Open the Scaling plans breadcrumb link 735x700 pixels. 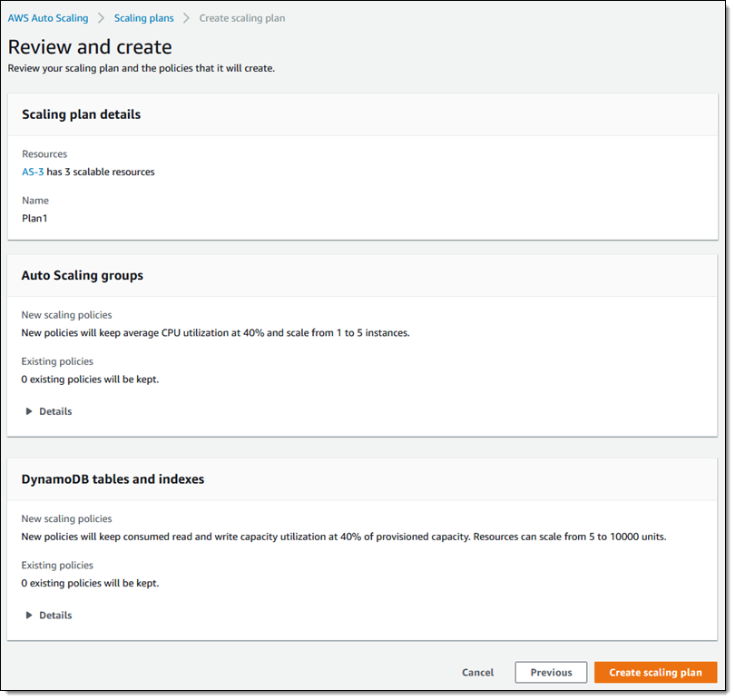point(143,18)
